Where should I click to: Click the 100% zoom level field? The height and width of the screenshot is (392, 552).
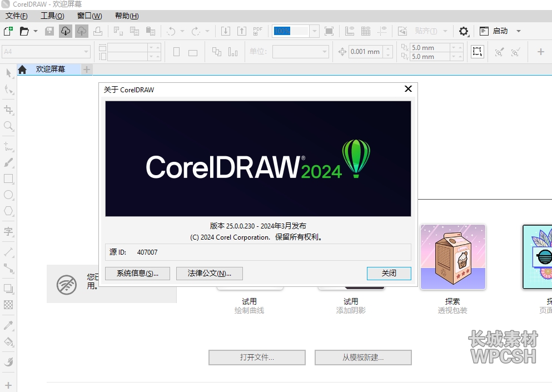point(291,31)
